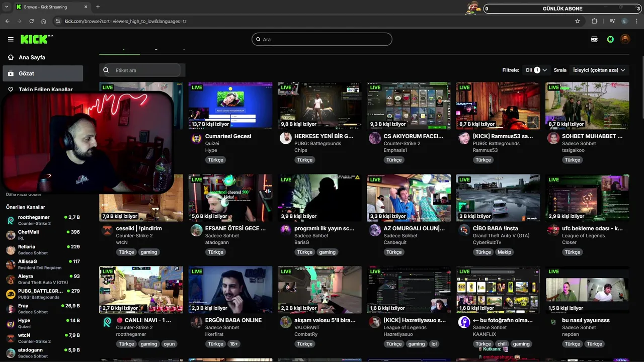Open the stream dashboard camera icon

pyautogui.click(x=594, y=39)
